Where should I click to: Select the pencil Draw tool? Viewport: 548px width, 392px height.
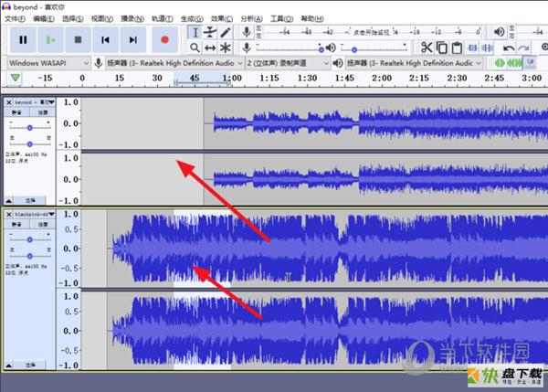(x=226, y=33)
